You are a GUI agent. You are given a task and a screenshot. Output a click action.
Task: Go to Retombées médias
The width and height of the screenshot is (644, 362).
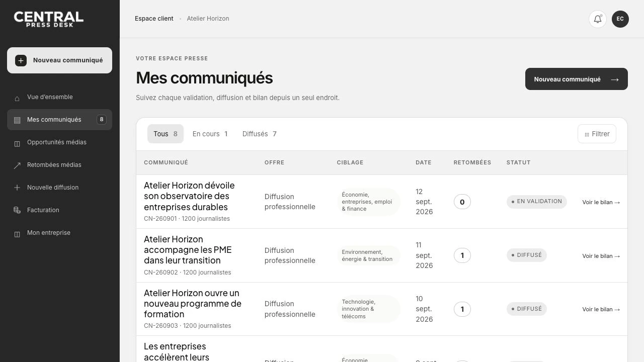tap(59, 165)
